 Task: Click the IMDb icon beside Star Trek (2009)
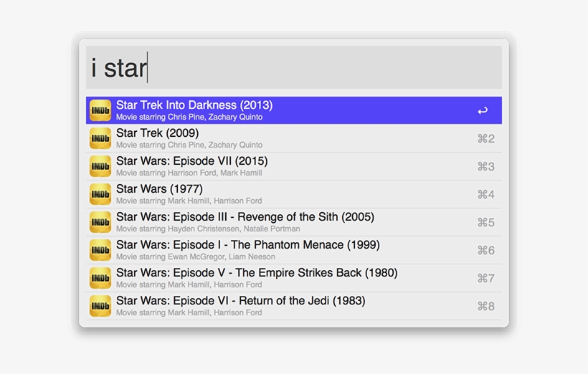click(x=100, y=138)
